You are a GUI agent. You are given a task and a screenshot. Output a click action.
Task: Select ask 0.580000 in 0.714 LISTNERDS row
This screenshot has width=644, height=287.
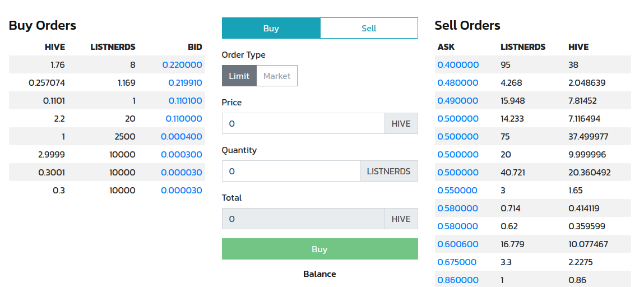point(458,209)
